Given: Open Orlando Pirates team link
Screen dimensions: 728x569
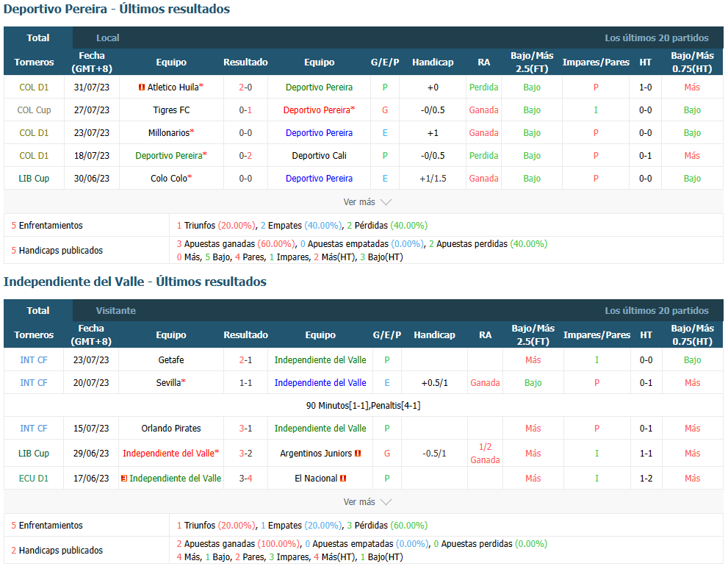Looking at the screenshot, I should [x=171, y=429].
